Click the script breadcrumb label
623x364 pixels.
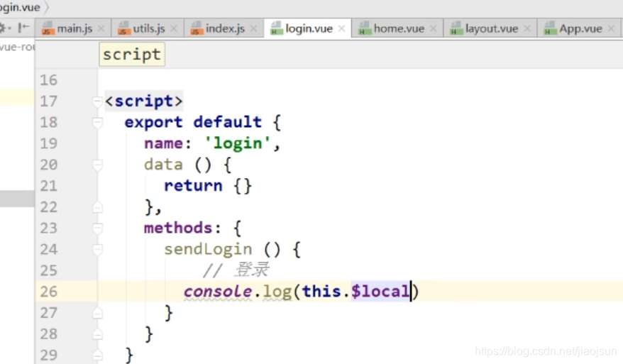(131, 55)
